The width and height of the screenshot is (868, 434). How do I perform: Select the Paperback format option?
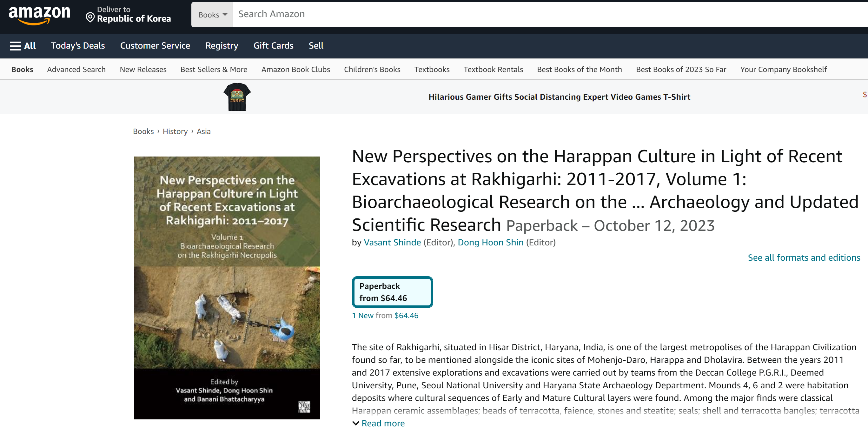[x=392, y=292]
